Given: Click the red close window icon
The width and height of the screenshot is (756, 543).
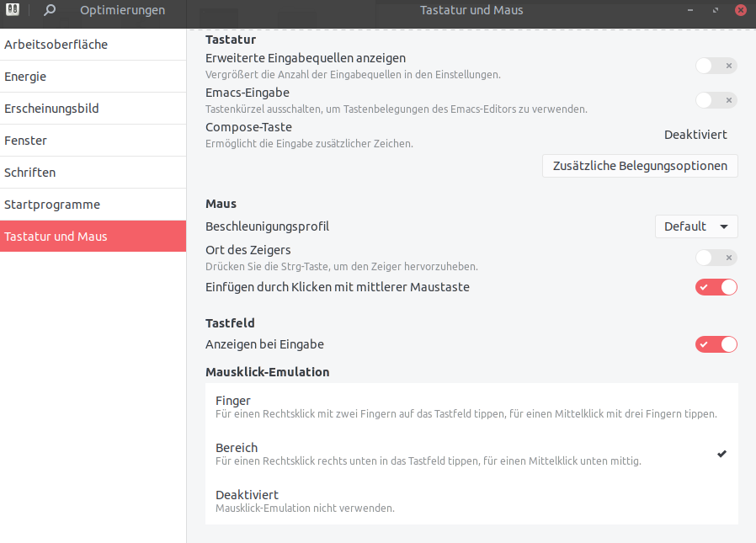Looking at the screenshot, I should 741,9.
